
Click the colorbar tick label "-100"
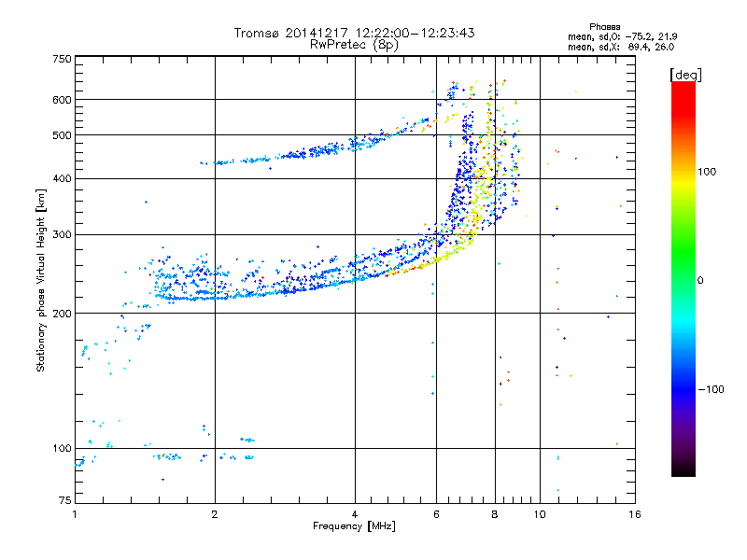click(x=711, y=389)
